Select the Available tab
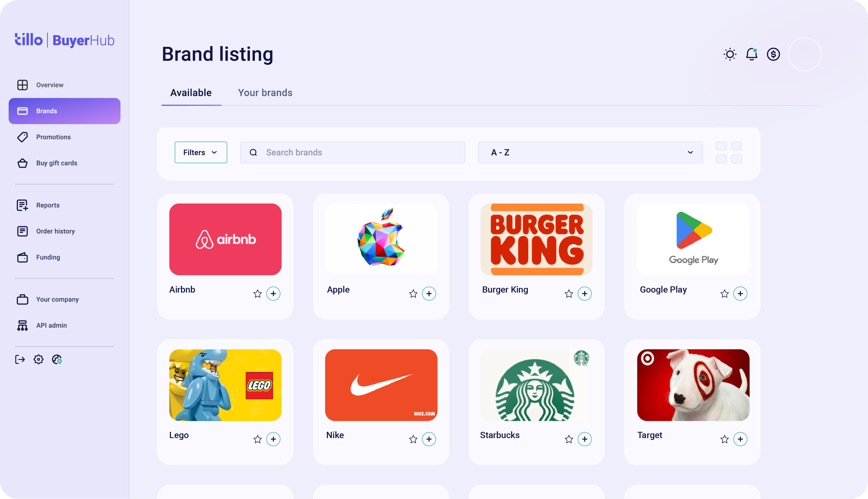 pos(191,92)
